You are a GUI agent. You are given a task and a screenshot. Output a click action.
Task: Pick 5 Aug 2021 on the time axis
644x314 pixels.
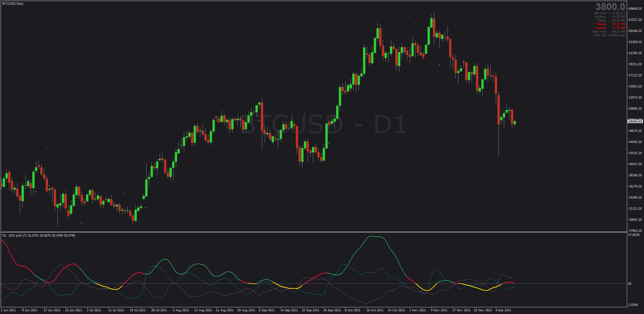pos(181,310)
